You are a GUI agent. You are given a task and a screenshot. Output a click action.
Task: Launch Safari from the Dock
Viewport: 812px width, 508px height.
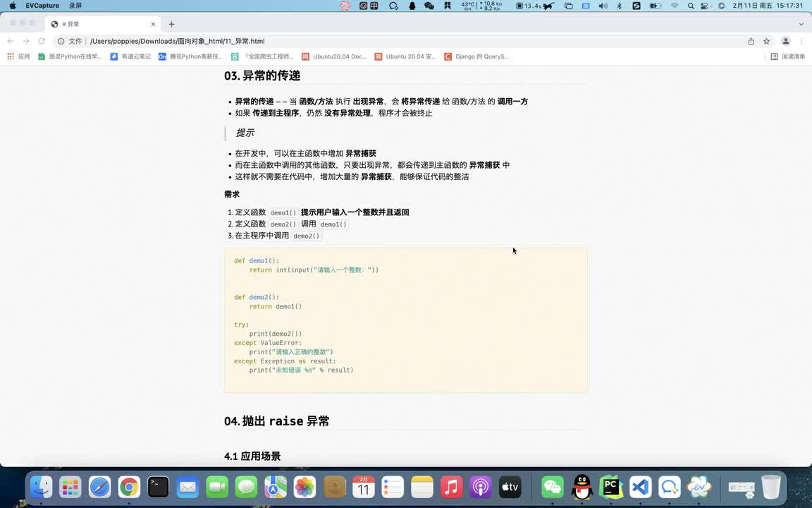pos(99,488)
